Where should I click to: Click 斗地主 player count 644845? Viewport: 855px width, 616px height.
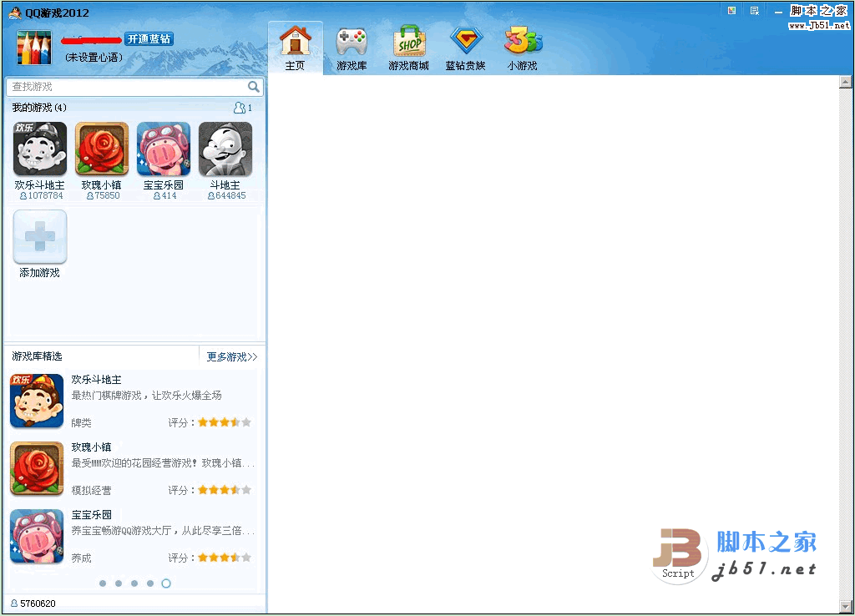click(x=227, y=195)
